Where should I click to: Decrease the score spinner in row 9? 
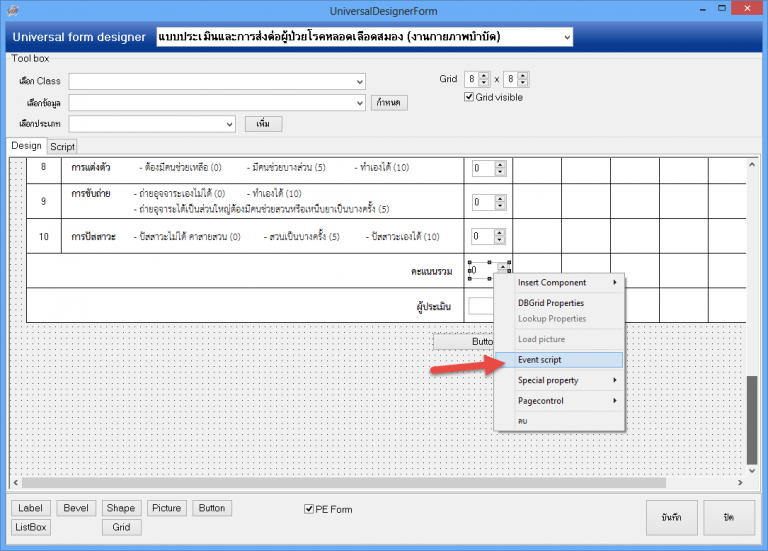click(x=500, y=206)
